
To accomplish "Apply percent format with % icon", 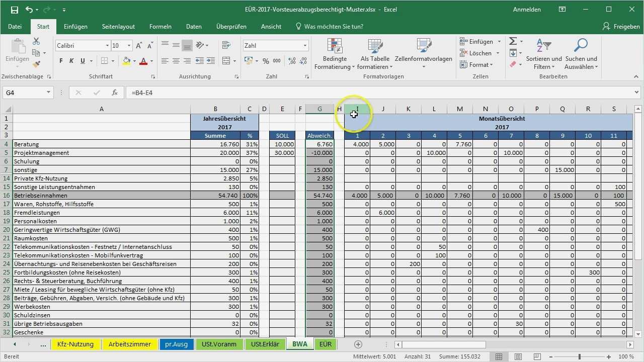I will pos(265,61).
